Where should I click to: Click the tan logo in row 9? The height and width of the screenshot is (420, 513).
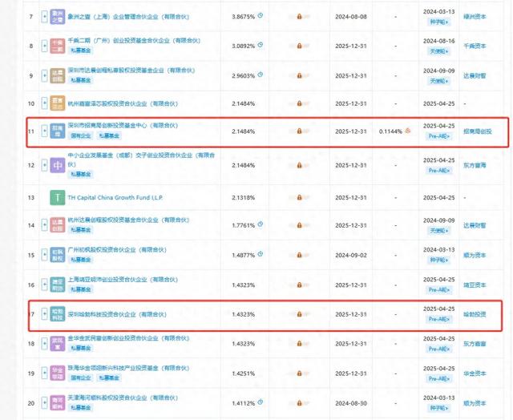(x=57, y=75)
